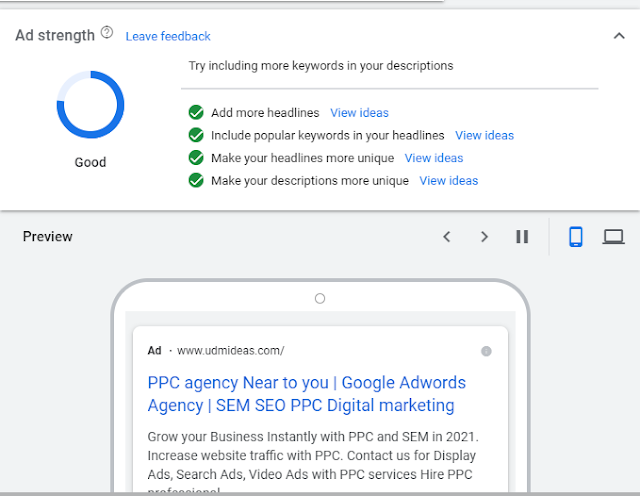Click the www.udmideas.com/ display URL
Image resolution: width=640 pixels, height=496 pixels.
pos(231,351)
